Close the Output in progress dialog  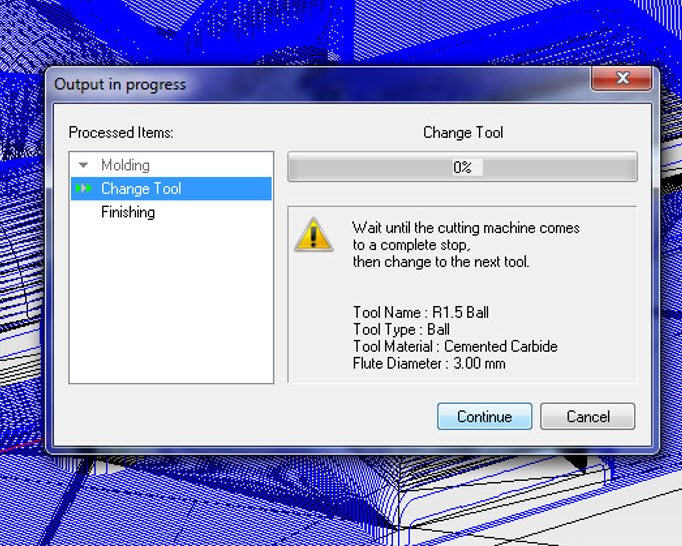622,78
